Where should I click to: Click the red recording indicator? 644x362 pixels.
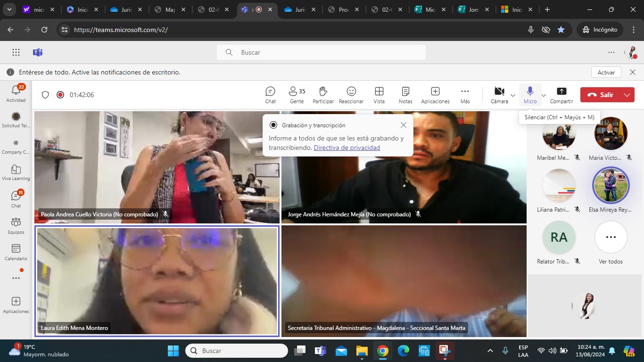[x=60, y=95]
